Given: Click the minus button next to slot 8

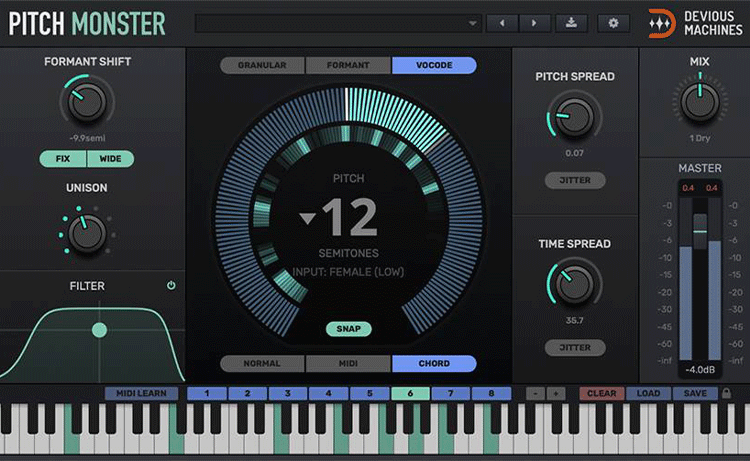Looking at the screenshot, I should click(x=535, y=393).
